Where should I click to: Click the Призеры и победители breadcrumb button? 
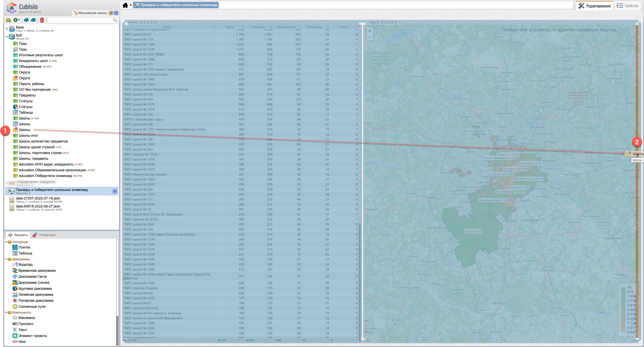pos(176,5)
